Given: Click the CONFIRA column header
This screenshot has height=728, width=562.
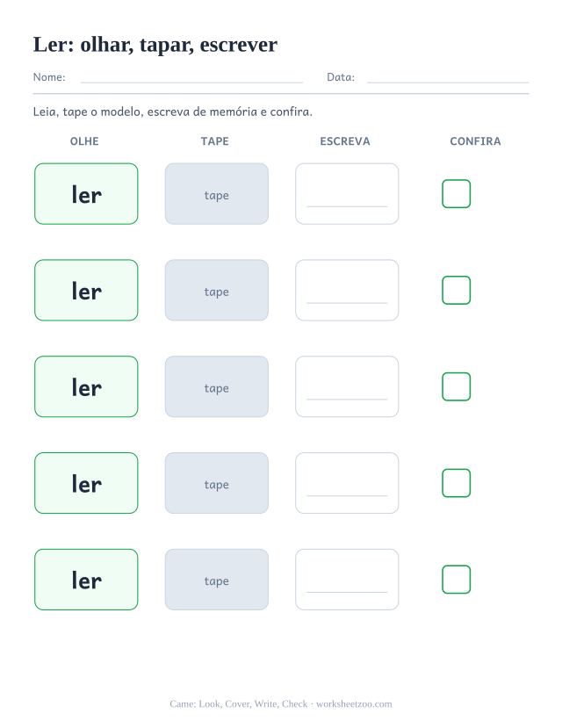Looking at the screenshot, I should click(475, 141).
